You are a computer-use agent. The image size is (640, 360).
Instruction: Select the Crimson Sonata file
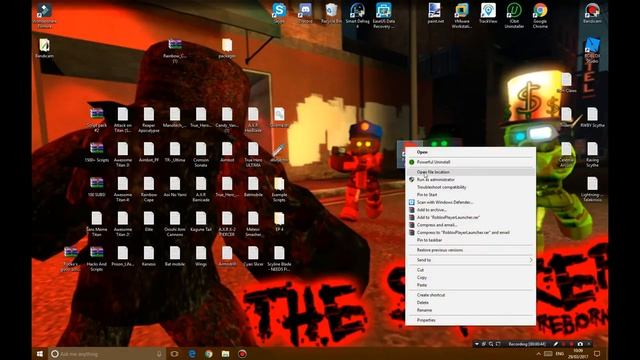tap(201, 155)
